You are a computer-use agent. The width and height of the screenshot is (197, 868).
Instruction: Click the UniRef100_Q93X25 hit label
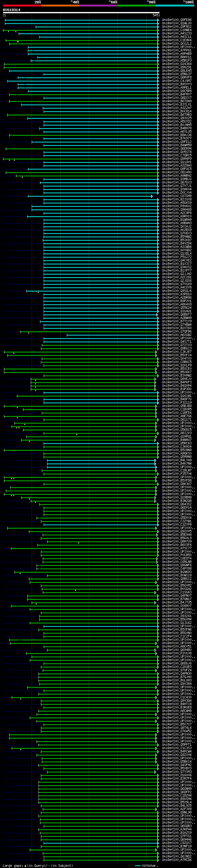(176, 118)
